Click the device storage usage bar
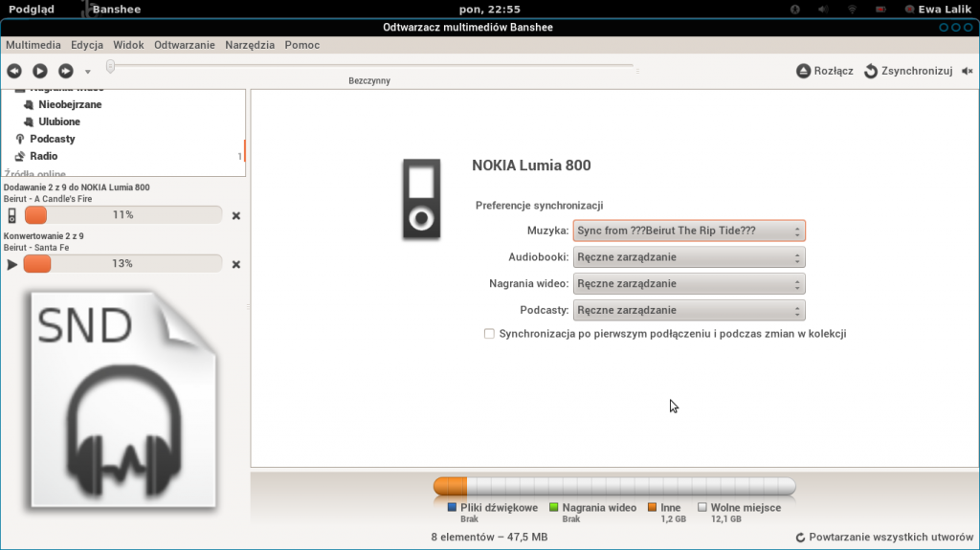The image size is (980, 550). [x=614, y=486]
